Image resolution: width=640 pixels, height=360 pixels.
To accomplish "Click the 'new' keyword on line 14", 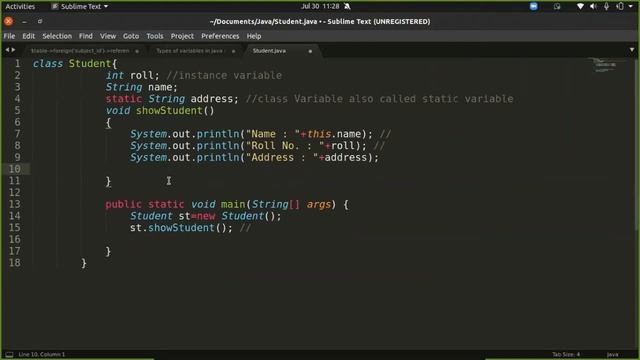I will tap(206, 216).
